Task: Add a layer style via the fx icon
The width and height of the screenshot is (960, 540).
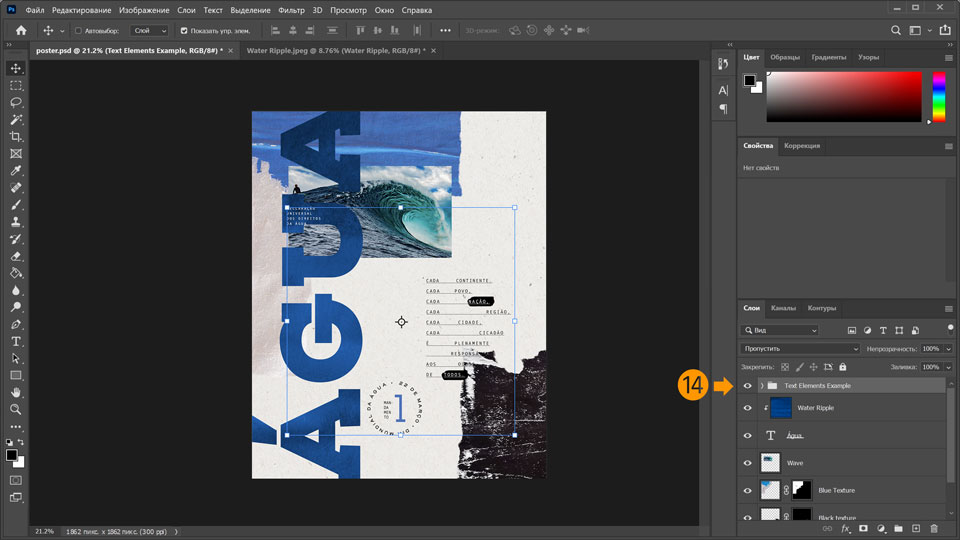Action: [x=845, y=528]
